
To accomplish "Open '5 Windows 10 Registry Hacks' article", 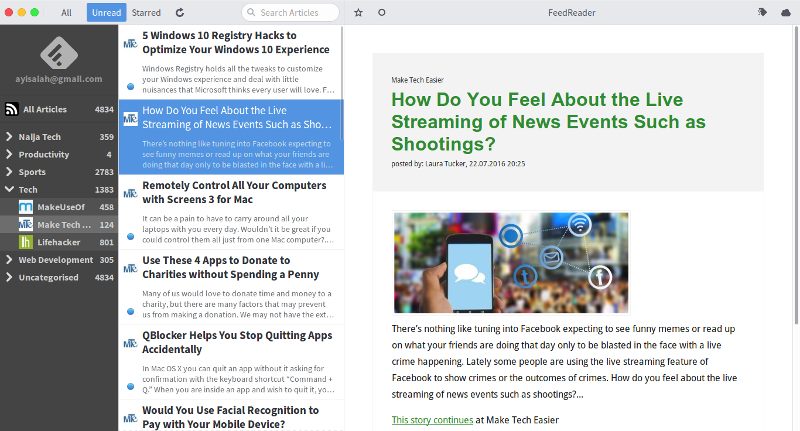I will point(231,62).
